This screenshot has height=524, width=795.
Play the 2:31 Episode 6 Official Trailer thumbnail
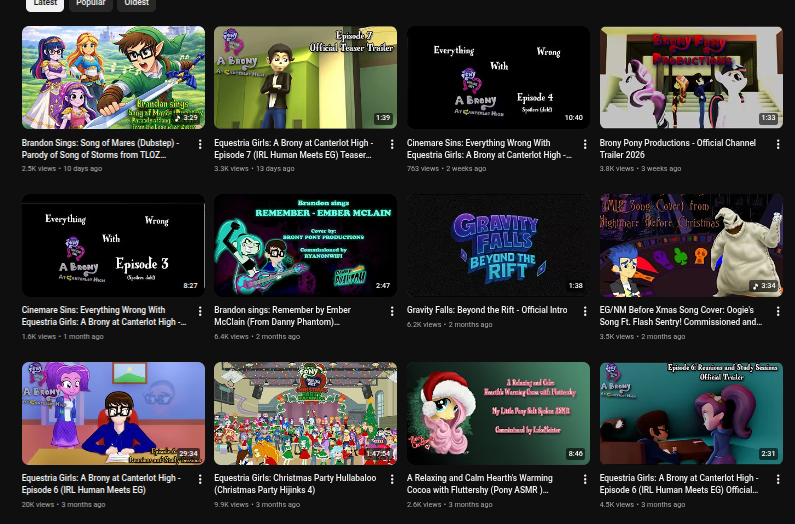691,413
